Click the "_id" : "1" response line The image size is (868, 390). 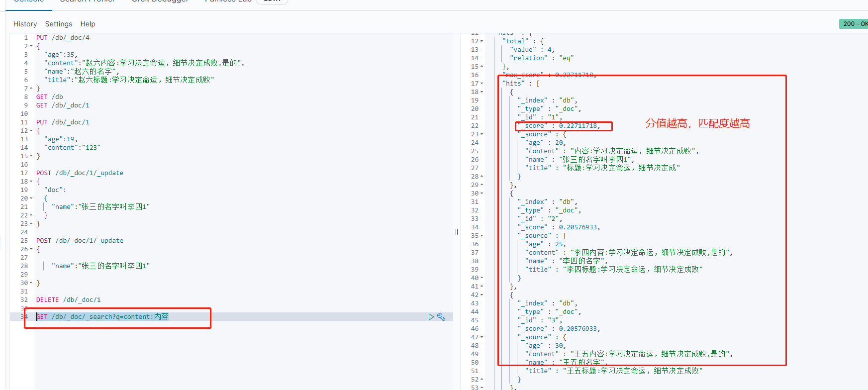click(540, 117)
